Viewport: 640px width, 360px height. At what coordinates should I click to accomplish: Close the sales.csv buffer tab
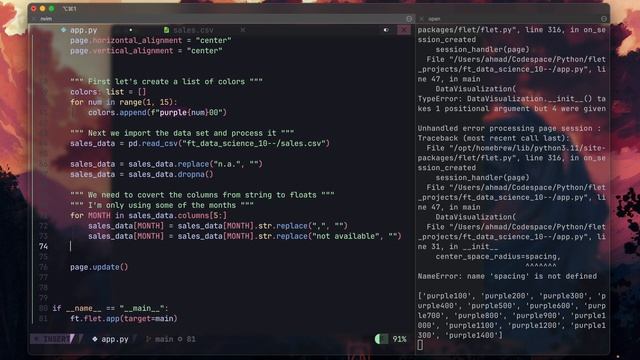pyautogui.click(x=243, y=30)
